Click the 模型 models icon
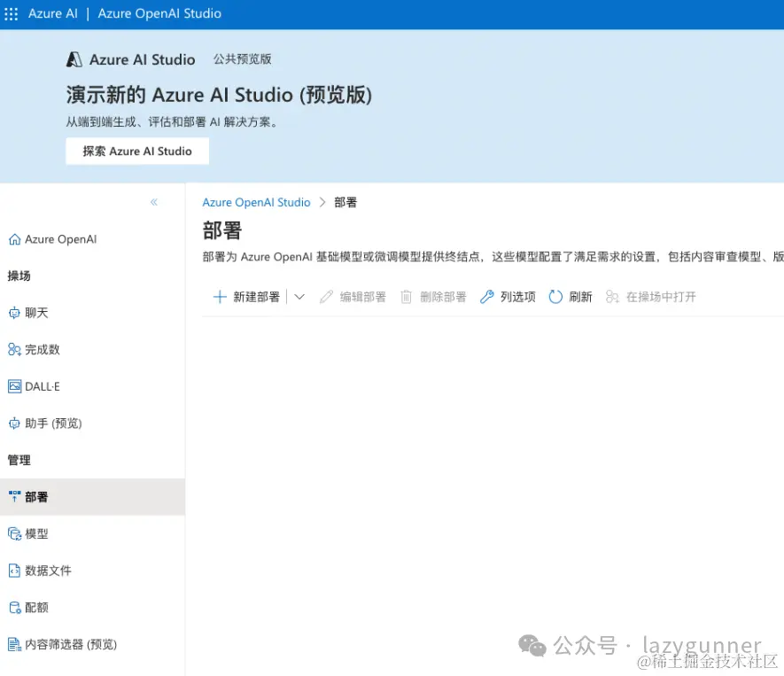 pyautogui.click(x=14, y=534)
